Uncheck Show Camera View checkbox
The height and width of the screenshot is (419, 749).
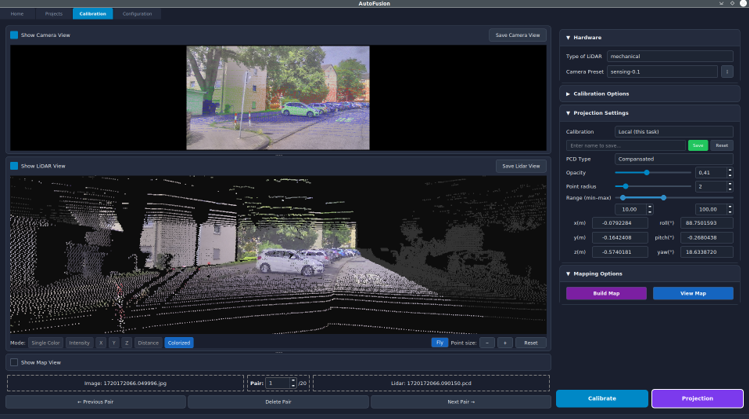(x=14, y=35)
